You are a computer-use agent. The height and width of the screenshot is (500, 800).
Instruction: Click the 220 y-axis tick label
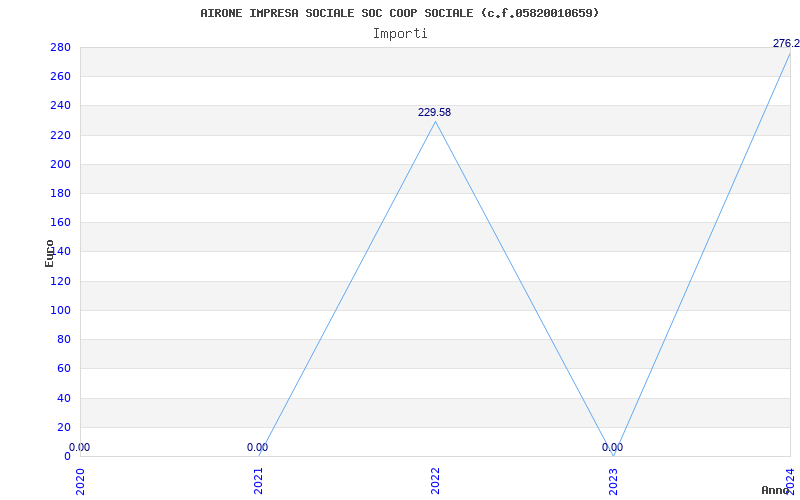coord(60,135)
